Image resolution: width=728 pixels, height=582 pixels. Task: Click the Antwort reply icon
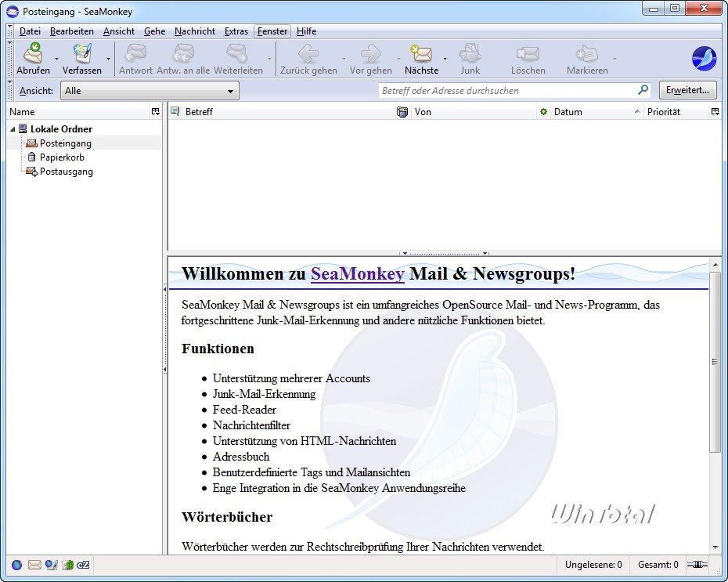pyautogui.click(x=135, y=53)
